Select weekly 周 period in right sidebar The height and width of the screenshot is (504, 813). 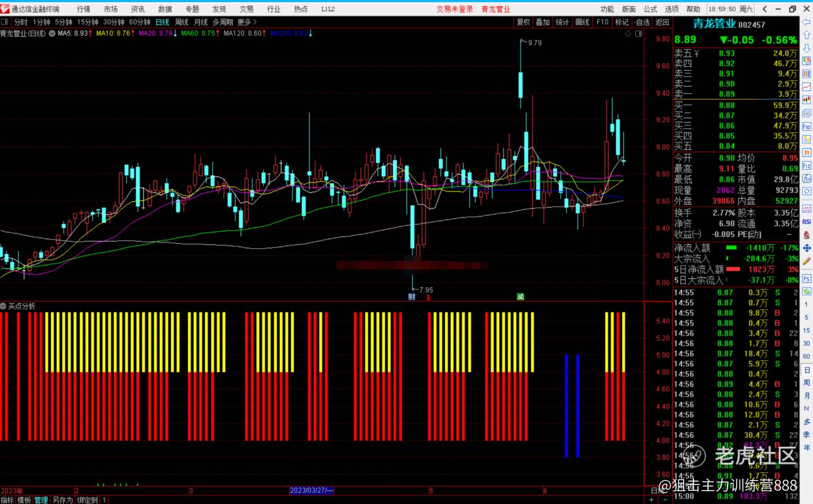click(806, 383)
